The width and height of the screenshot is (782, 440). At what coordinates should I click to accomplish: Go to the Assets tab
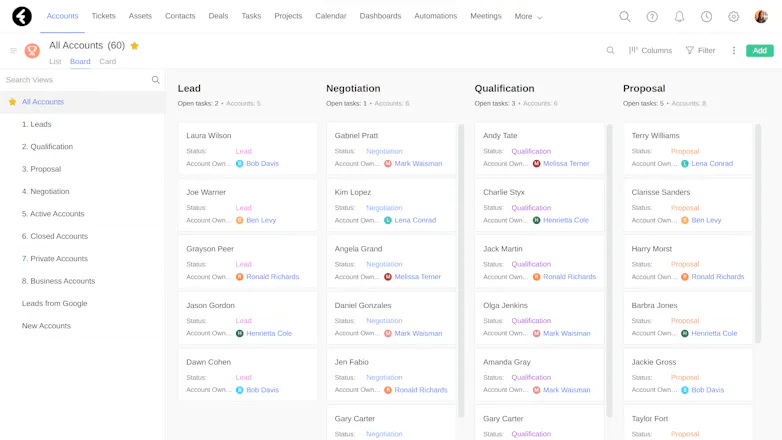pyautogui.click(x=140, y=16)
